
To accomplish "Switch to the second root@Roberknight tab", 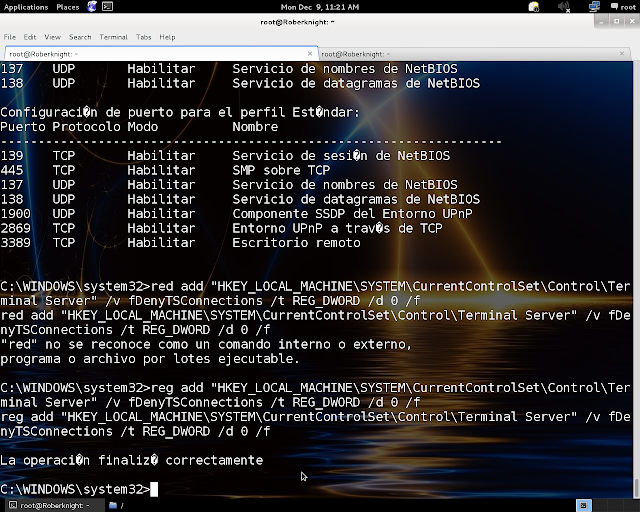I will [473, 54].
